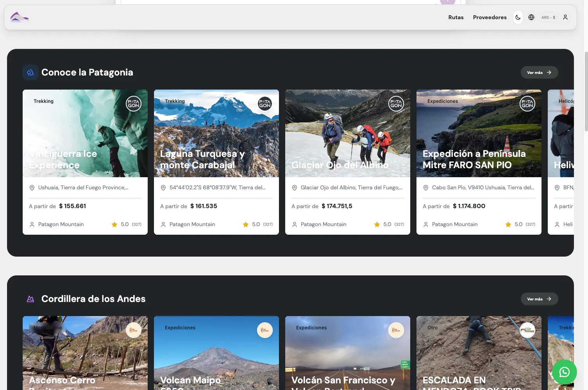Image resolution: width=588 pixels, height=390 pixels.
Task: Click Patagon Mountain provider on the $ 161.535 card
Action: 192,225
